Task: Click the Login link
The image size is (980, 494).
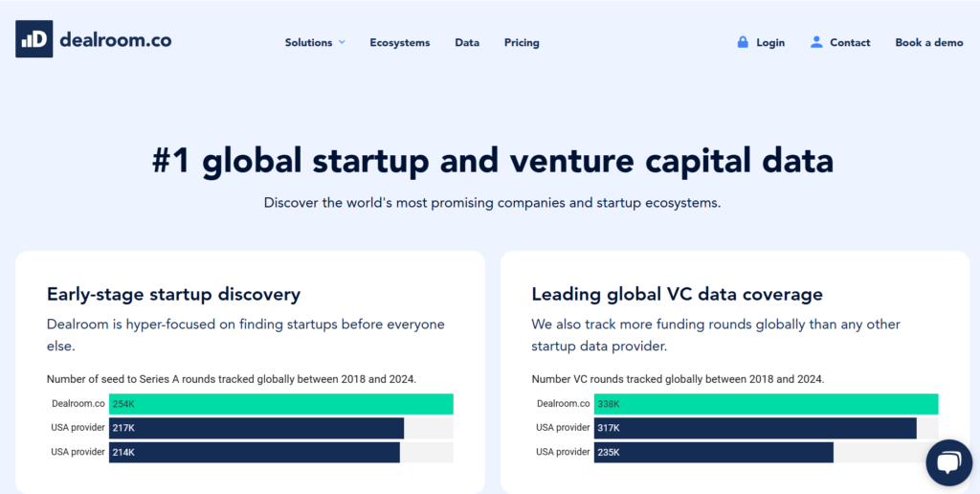Action: pos(769,43)
